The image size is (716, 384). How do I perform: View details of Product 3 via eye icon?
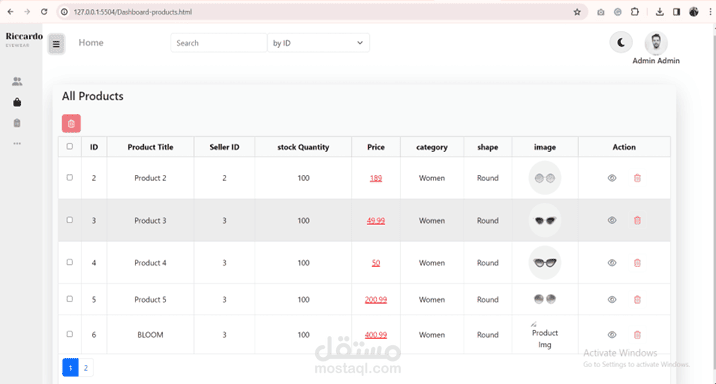click(x=612, y=220)
